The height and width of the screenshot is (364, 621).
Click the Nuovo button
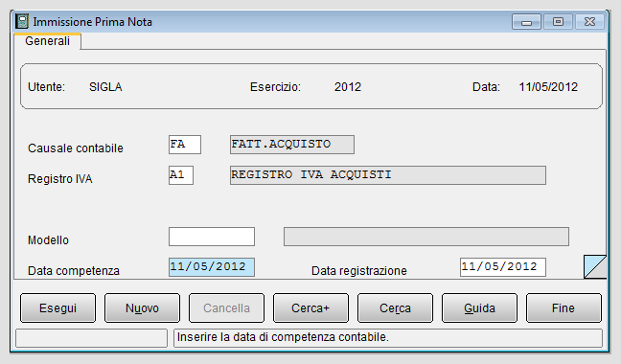coord(142,307)
